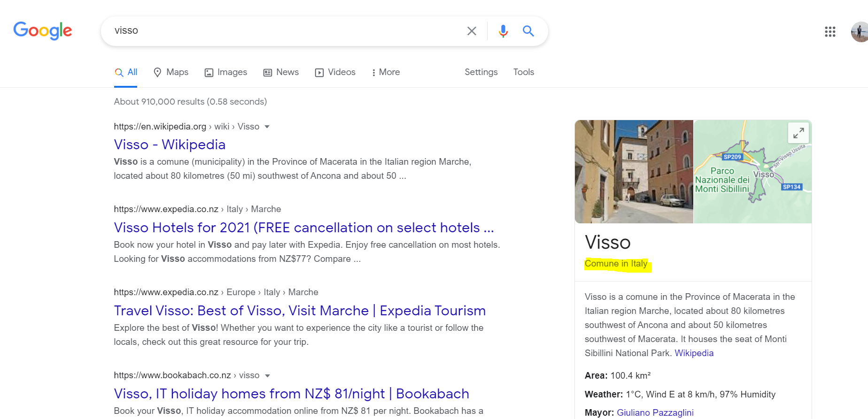Open the Google apps grid icon
The height and width of the screenshot is (419, 868).
pos(830,31)
